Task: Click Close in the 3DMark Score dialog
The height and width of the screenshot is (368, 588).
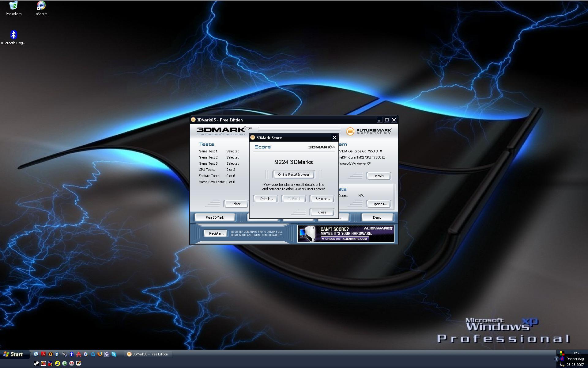Action: (x=322, y=212)
